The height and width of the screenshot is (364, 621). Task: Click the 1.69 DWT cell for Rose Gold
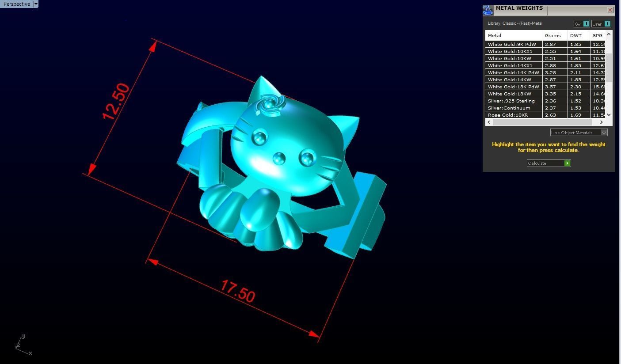click(579, 115)
